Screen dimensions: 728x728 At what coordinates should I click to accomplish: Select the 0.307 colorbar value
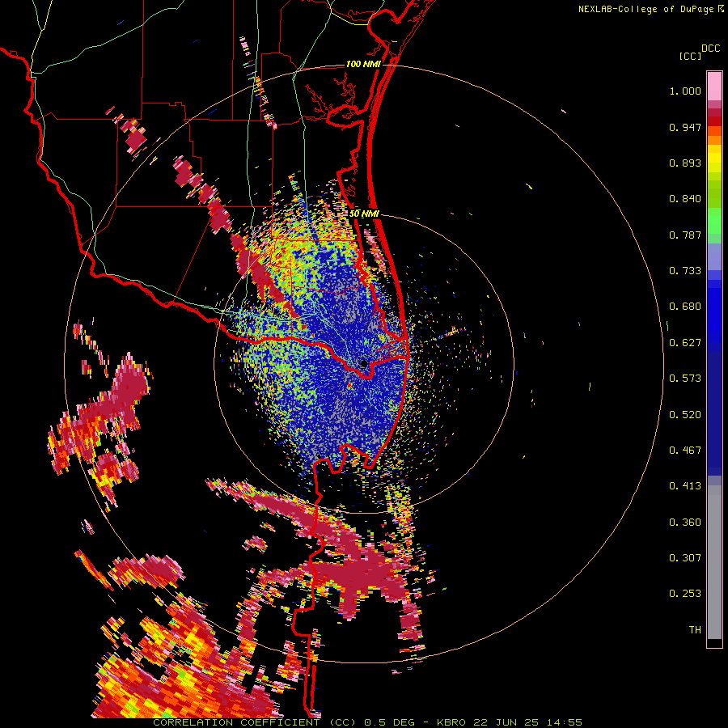click(x=685, y=558)
